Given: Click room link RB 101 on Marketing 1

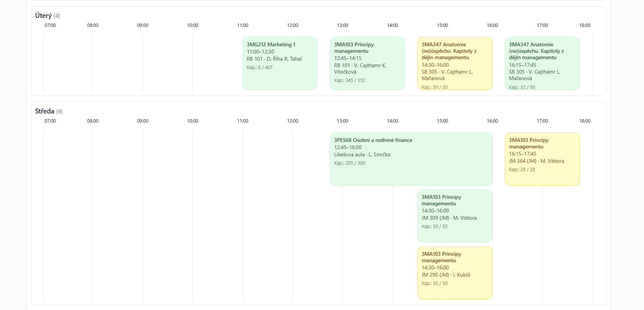Looking at the screenshot, I should coord(255,59).
